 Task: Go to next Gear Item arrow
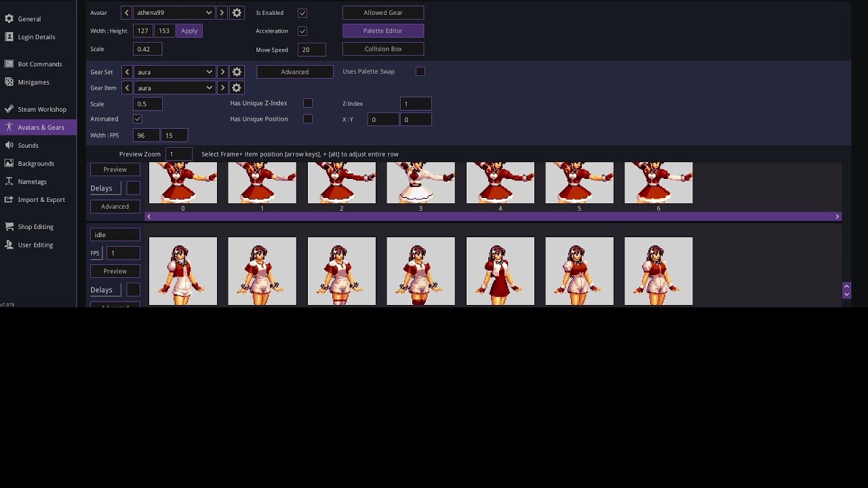(222, 87)
